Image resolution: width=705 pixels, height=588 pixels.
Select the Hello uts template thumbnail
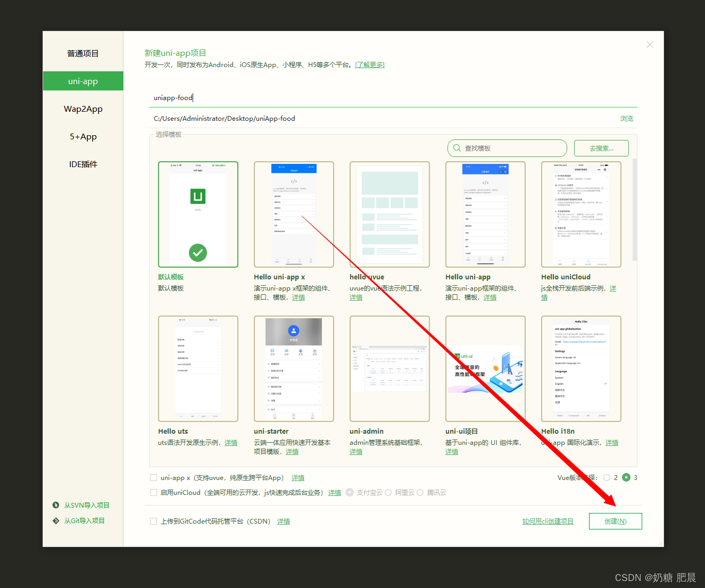pos(198,369)
